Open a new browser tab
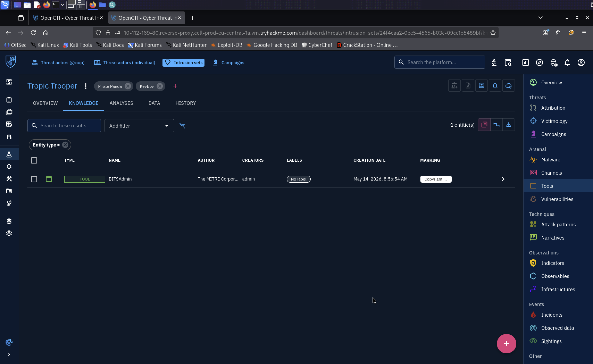Image resolution: width=593 pixels, height=364 pixels. pos(193,18)
